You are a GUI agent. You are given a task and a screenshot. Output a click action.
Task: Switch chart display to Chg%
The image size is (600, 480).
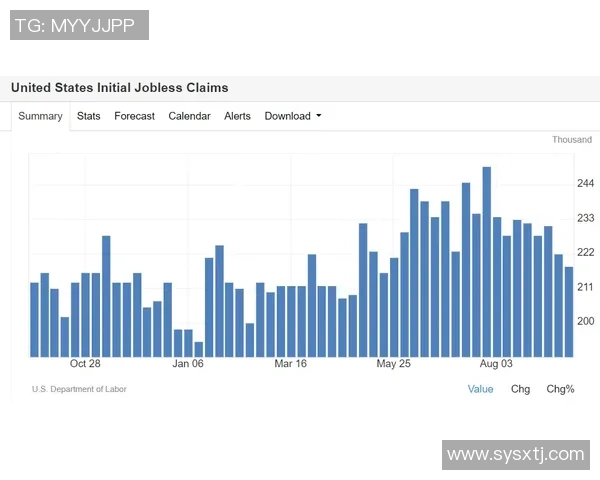(x=560, y=389)
